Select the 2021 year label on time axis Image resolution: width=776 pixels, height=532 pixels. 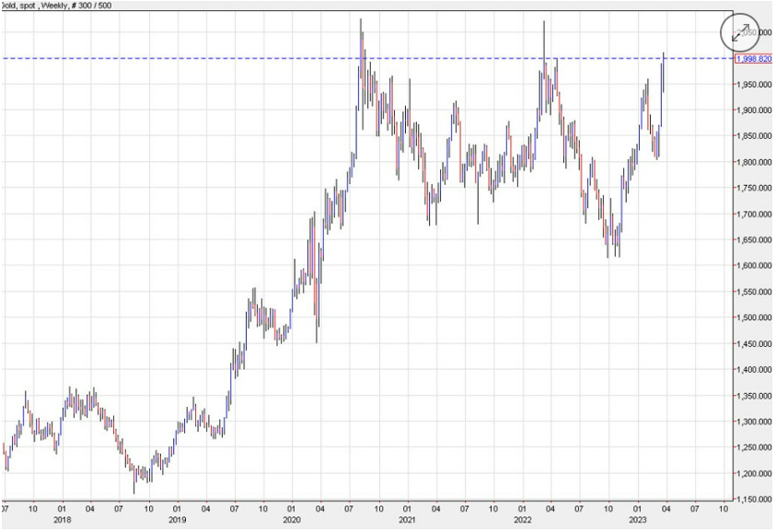(x=406, y=519)
